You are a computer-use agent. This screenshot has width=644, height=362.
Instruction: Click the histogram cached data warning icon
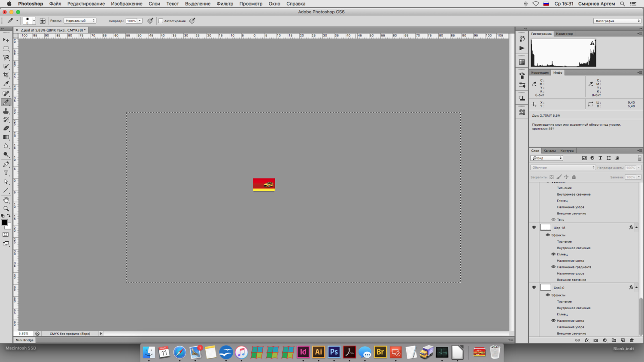click(592, 43)
